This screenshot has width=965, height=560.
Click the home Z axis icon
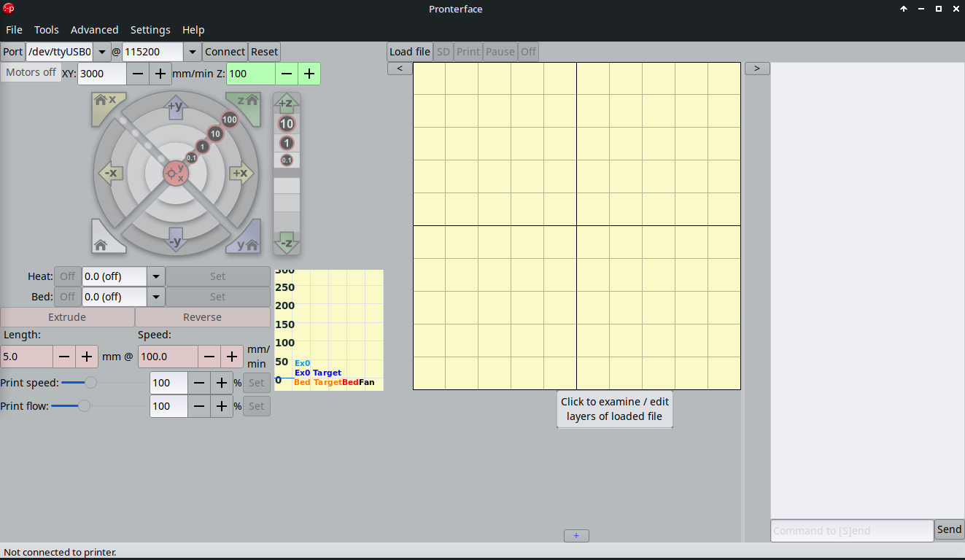[x=247, y=103]
